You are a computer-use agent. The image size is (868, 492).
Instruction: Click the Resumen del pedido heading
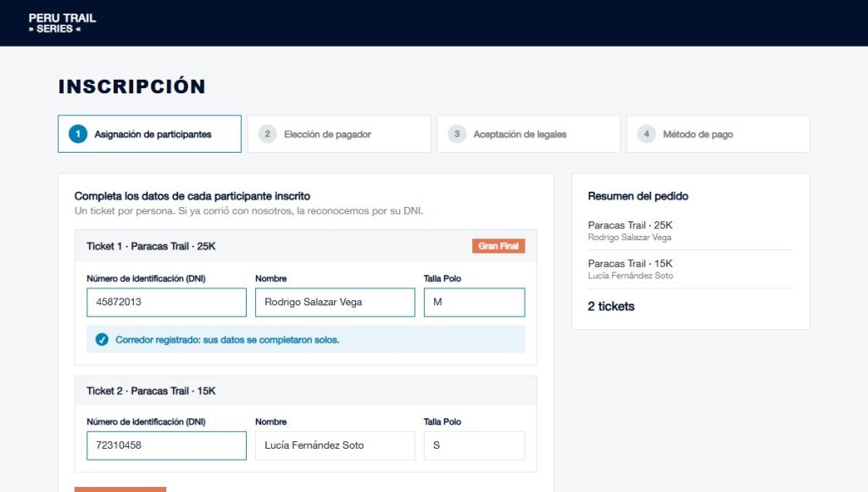[x=637, y=196]
